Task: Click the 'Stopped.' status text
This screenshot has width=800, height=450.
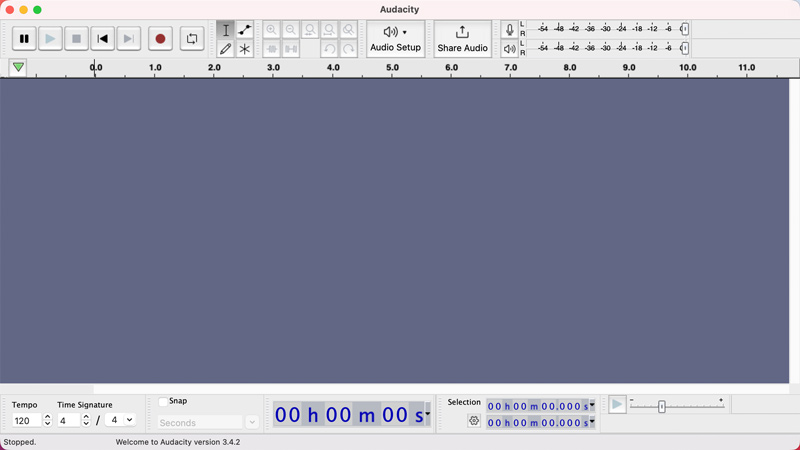Action: coord(20,442)
